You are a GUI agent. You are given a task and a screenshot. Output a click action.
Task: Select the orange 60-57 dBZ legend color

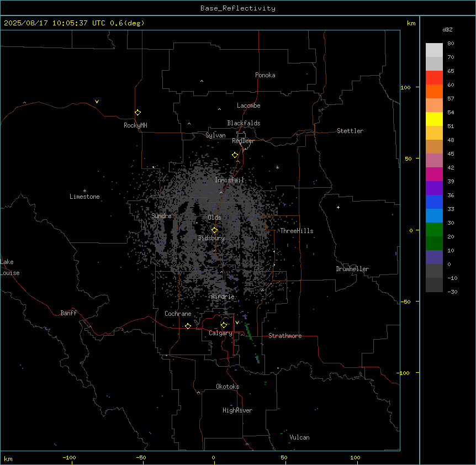click(434, 91)
